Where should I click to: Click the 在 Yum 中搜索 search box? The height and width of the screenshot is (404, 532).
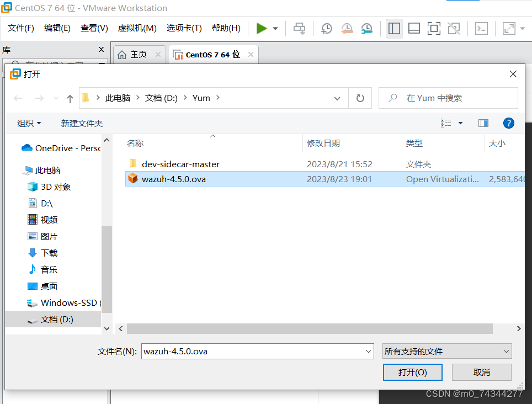448,98
